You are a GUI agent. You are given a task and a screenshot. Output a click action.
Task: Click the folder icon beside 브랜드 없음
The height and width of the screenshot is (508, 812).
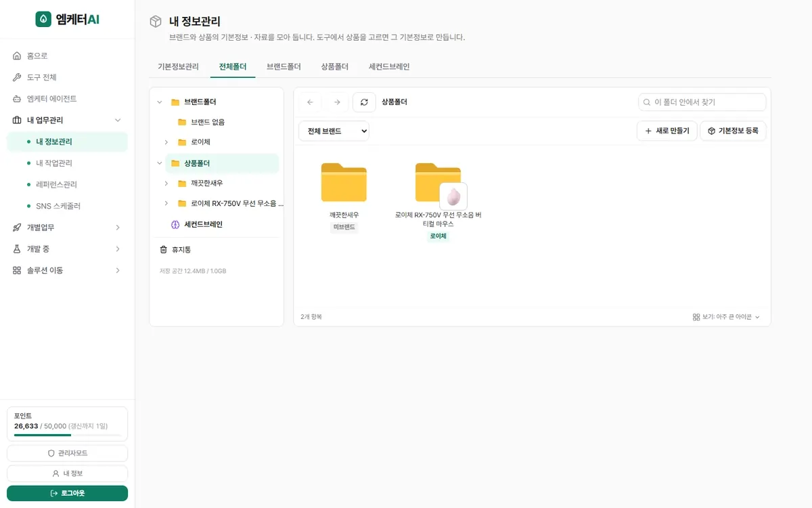click(182, 122)
